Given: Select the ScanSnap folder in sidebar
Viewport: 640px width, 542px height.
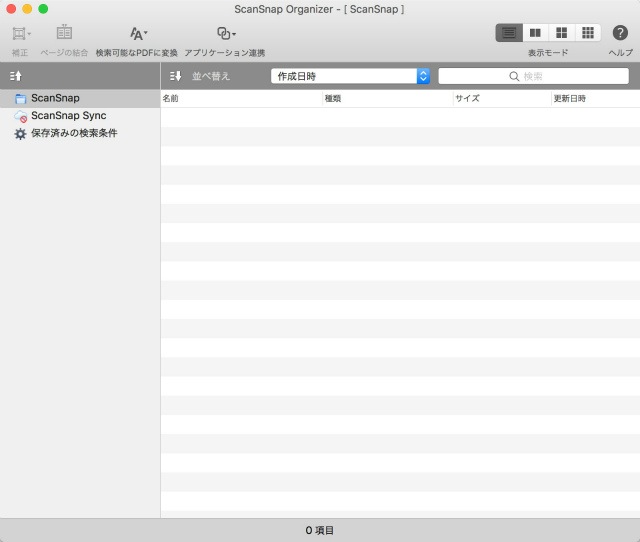Looking at the screenshot, I should pos(80,98).
